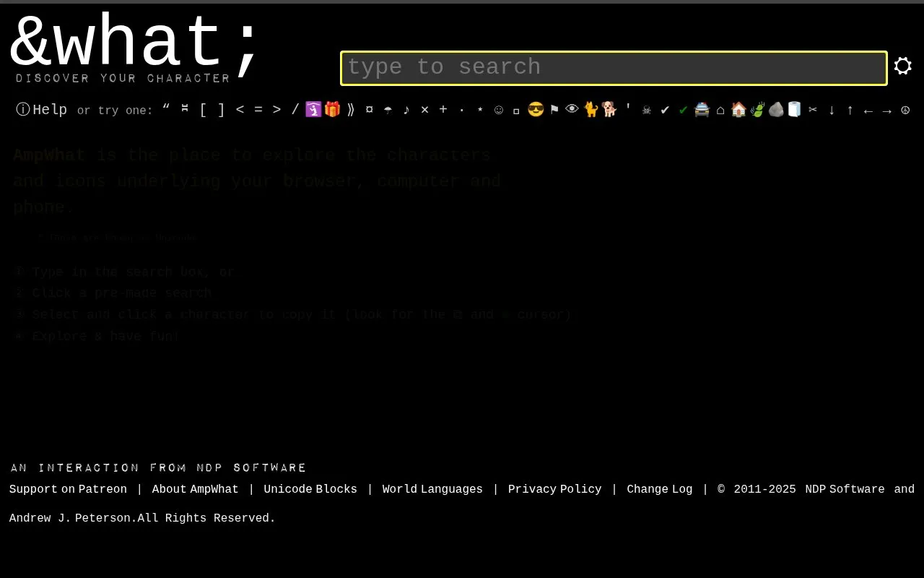Try the flag symbol search
Screen dimensions: 924x578
click(554, 110)
